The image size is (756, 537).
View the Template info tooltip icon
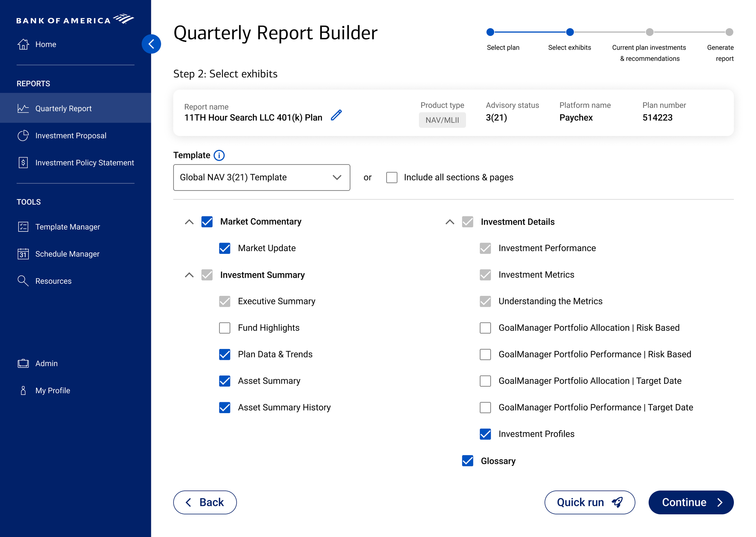pos(219,155)
